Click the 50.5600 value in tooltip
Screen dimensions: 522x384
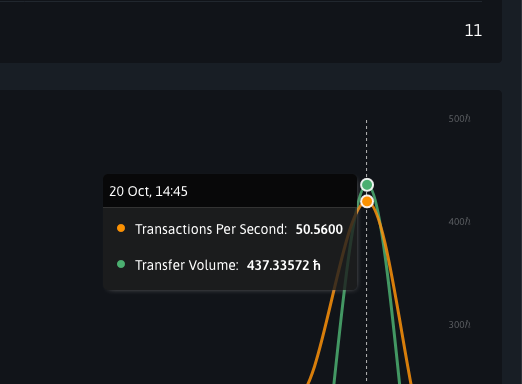319,229
